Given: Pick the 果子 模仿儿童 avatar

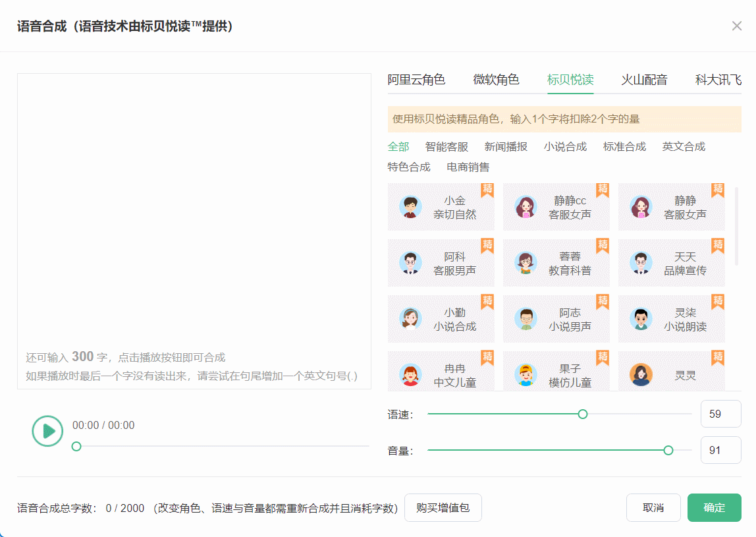Looking at the screenshot, I should click(526, 376).
